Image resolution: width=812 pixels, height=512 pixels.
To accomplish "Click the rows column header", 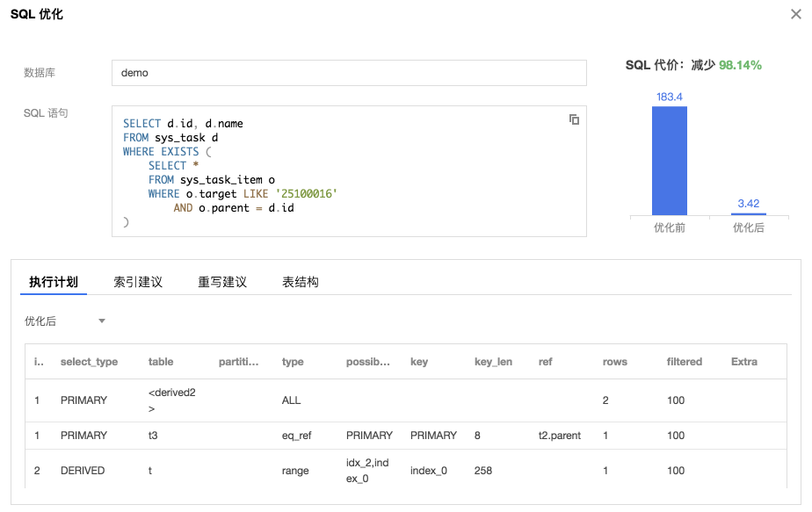I will tap(614, 362).
